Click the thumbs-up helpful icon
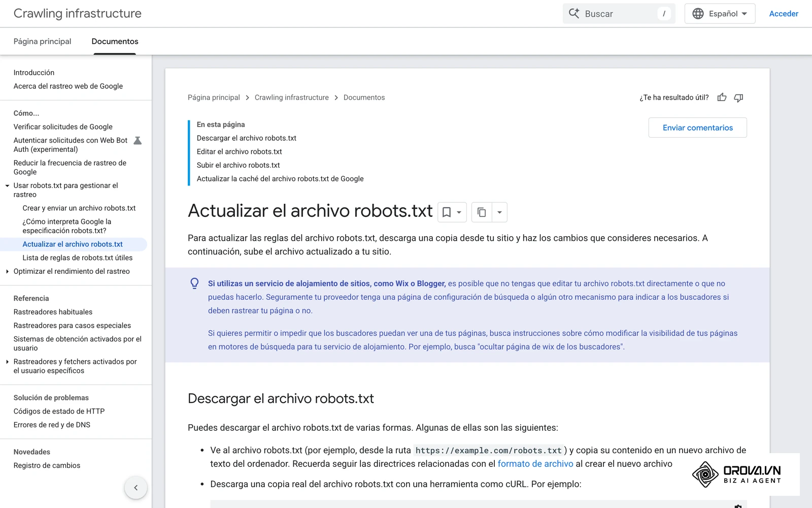The width and height of the screenshot is (812, 508). pos(722,98)
